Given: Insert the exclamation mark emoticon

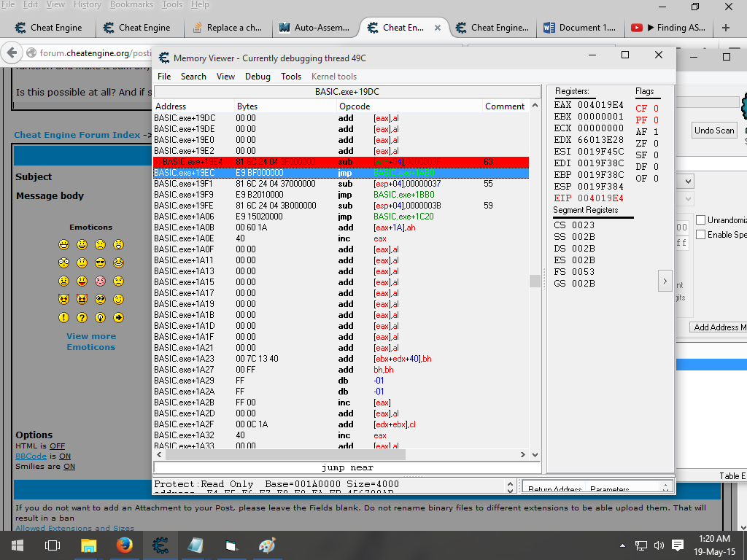Looking at the screenshot, I should point(63,317).
